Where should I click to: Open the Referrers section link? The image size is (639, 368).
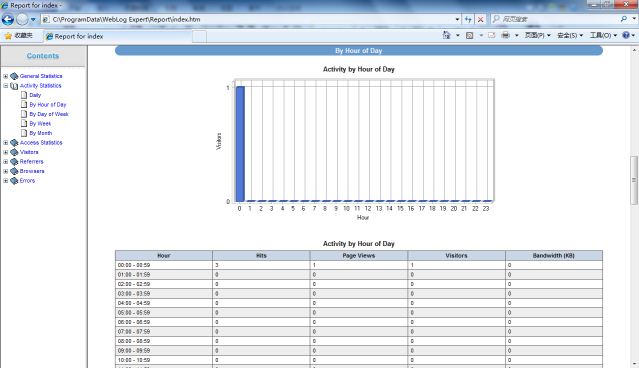(x=31, y=161)
